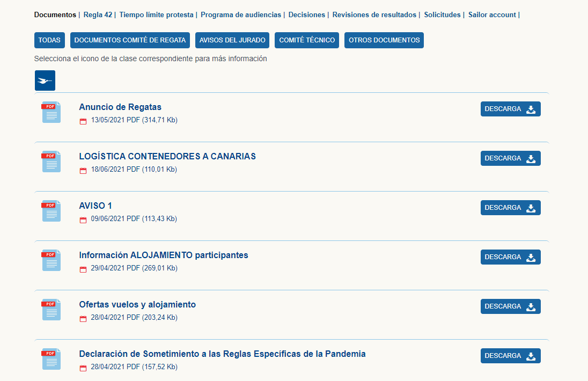Click PDF icon for Declaración de Sometimiento
This screenshot has height=381, width=588.
[51, 359]
